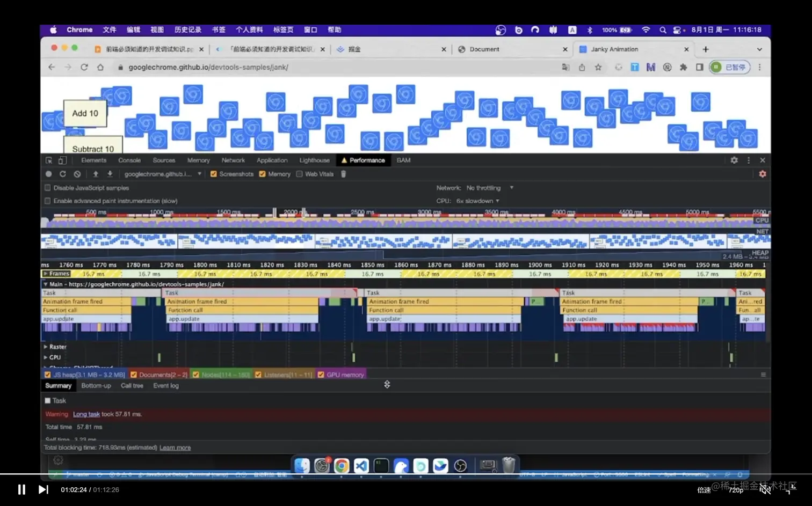Click the Add 10 button
Image resolution: width=812 pixels, height=506 pixels.
tap(85, 113)
